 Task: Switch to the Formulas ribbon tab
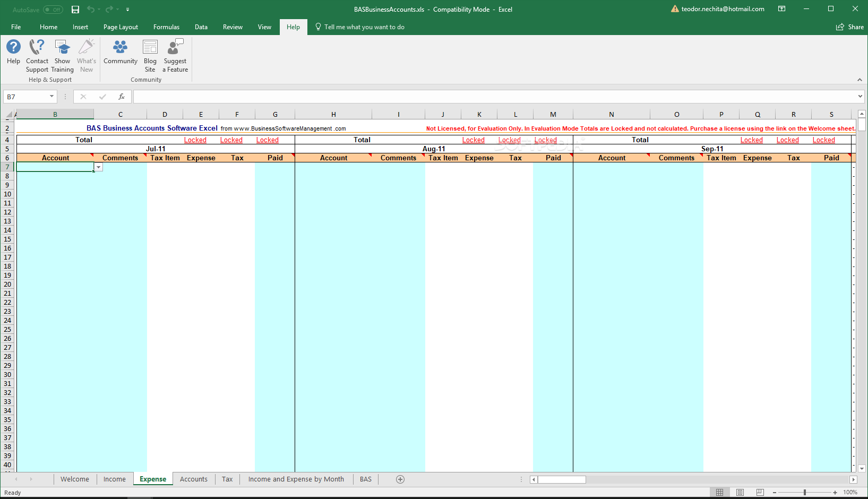[x=166, y=27]
